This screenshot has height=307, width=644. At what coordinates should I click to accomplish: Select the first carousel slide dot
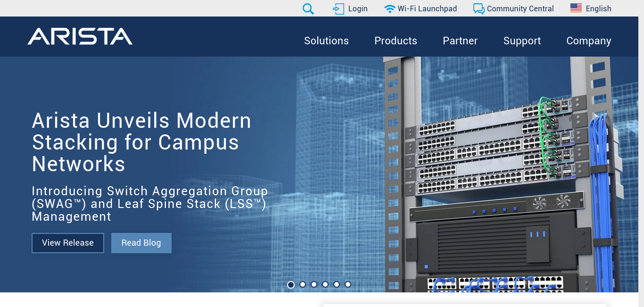[x=291, y=284]
